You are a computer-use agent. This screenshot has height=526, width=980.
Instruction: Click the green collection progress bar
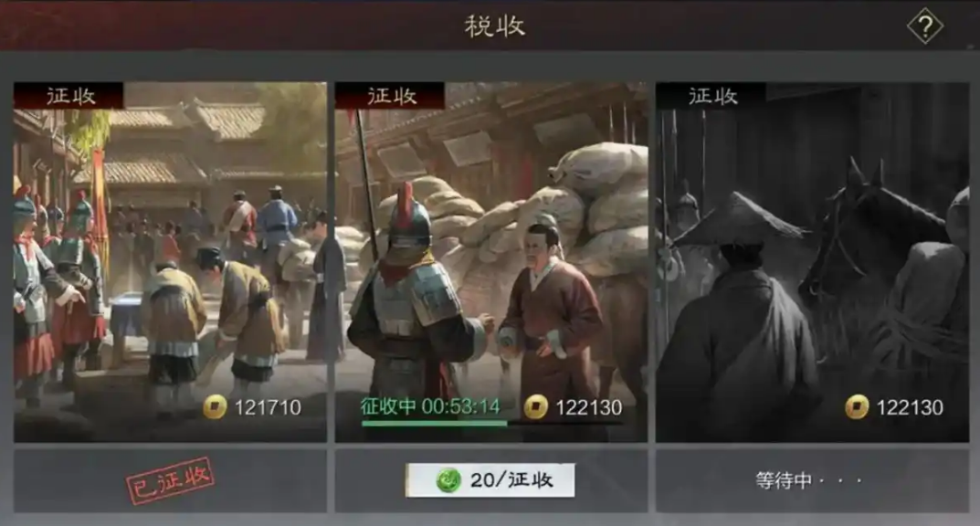(435, 424)
